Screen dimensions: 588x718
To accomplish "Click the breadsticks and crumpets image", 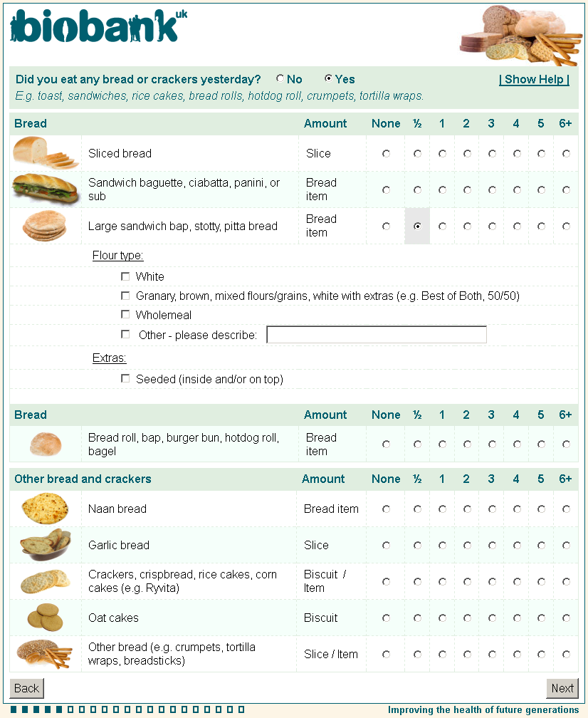I will click(x=45, y=654).
